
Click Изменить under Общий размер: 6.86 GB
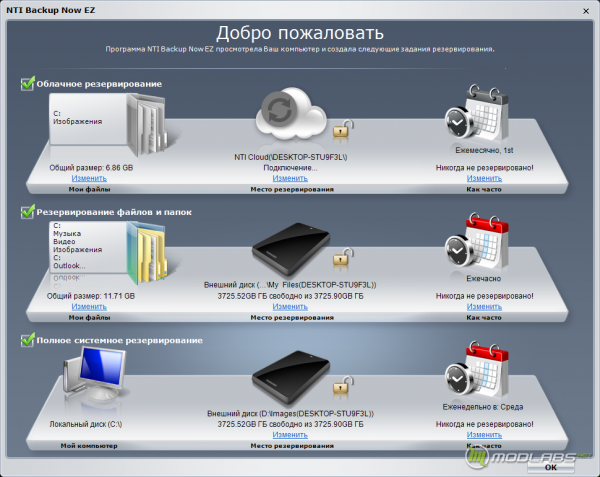pos(89,178)
